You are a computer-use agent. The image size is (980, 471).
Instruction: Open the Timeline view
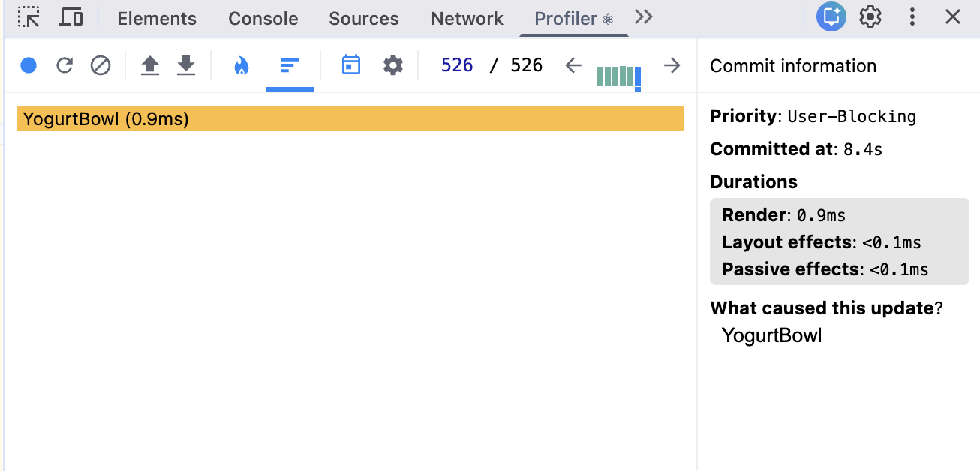click(x=350, y=66)
